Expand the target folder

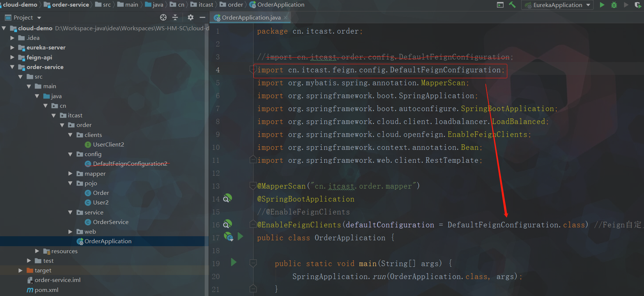(x=20, y=270)
